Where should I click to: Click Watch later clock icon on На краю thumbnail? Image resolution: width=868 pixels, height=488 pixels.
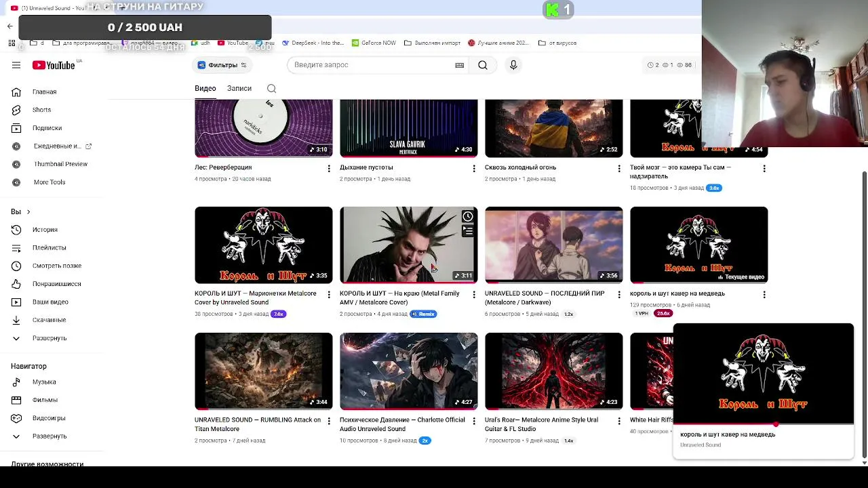(x=468, y=217)
